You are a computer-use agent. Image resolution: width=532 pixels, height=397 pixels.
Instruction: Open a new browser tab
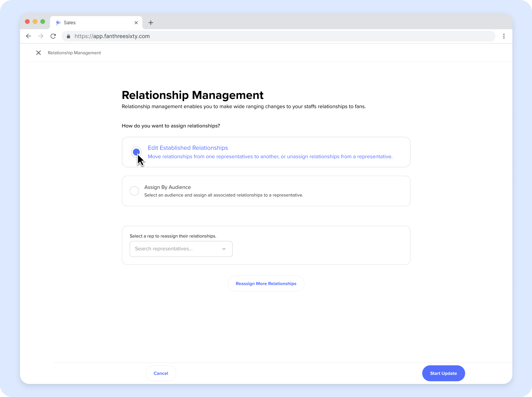pos(151,23)
